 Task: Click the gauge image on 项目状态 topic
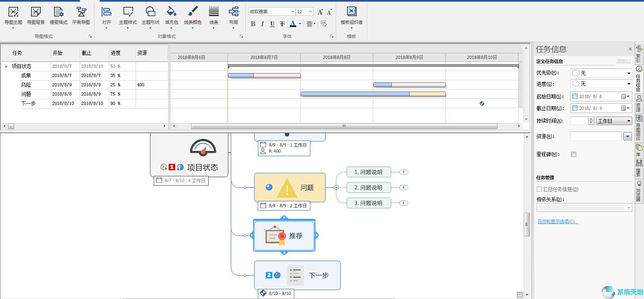[x=203, y=148]
